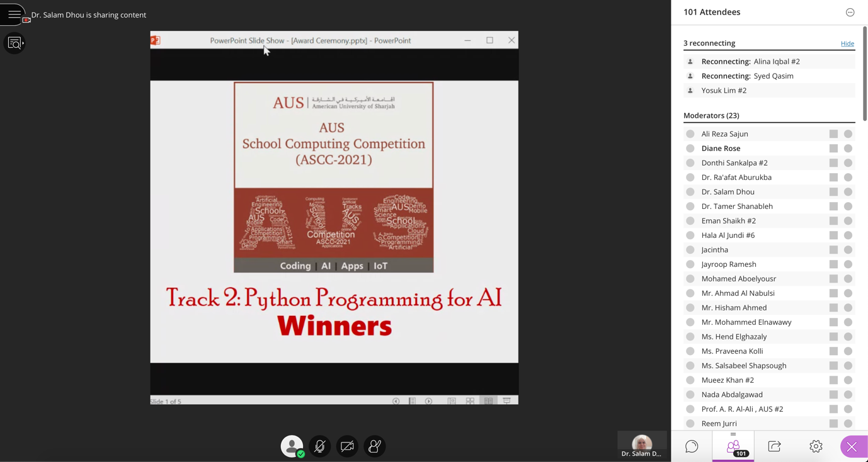Advance to next slide in PowerPoint status bar
This screenshot has height=462, width=868.
click(428, 401)
